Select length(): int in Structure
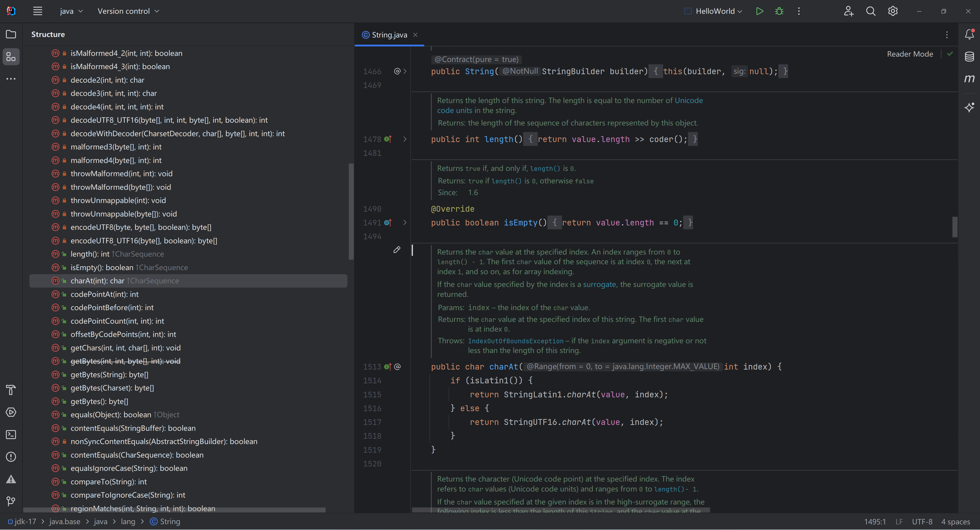 tap(188, 254)
